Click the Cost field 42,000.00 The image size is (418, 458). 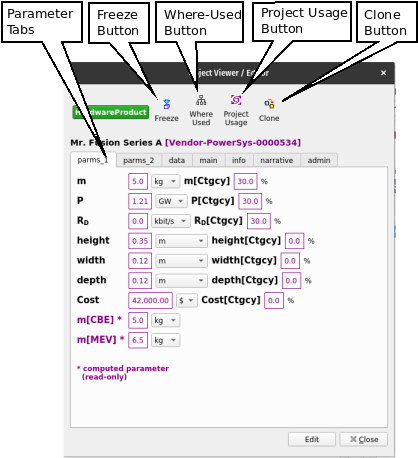[x=150, y=300]
